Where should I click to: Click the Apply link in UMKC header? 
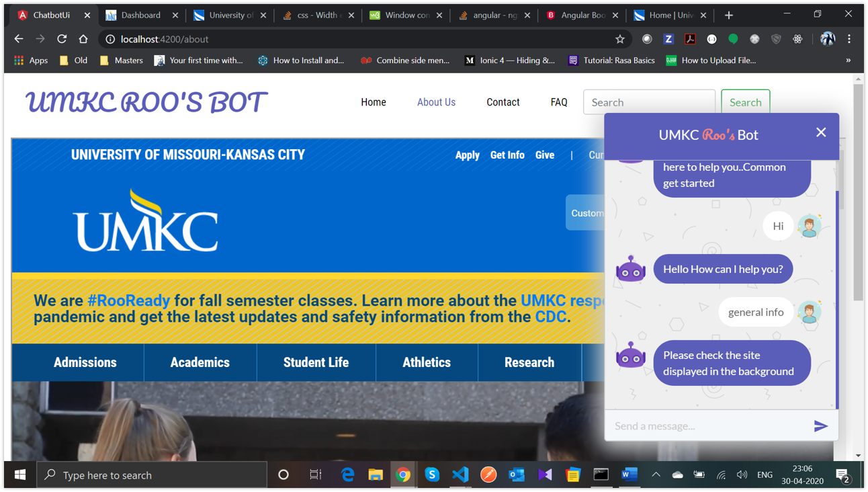(468, 155)
